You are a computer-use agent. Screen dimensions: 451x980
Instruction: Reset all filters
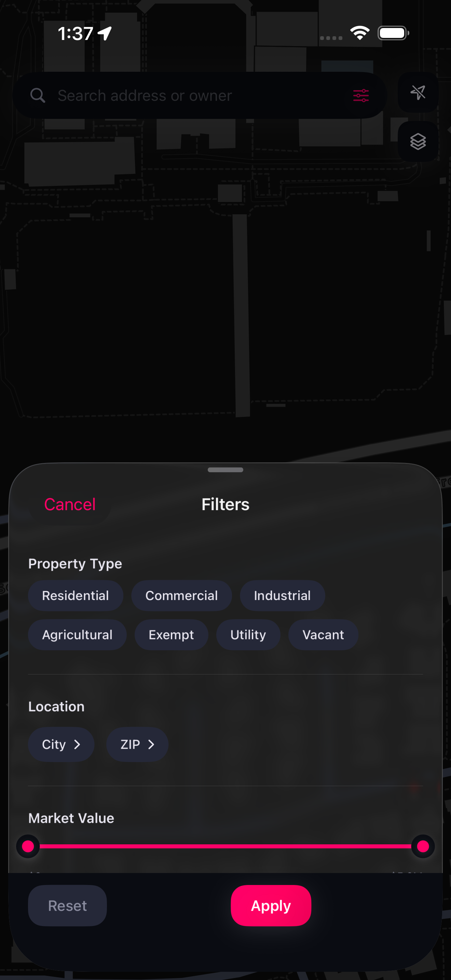pos(67,906)
